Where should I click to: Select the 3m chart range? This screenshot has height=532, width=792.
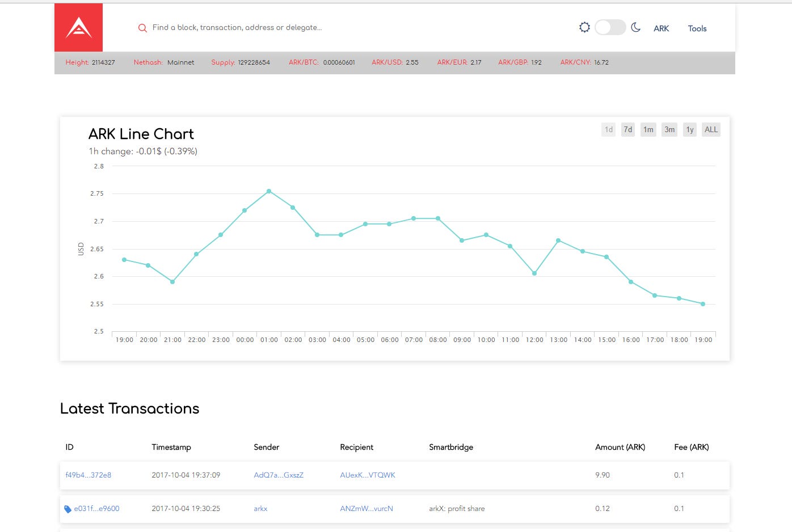(x=669, y=129)
